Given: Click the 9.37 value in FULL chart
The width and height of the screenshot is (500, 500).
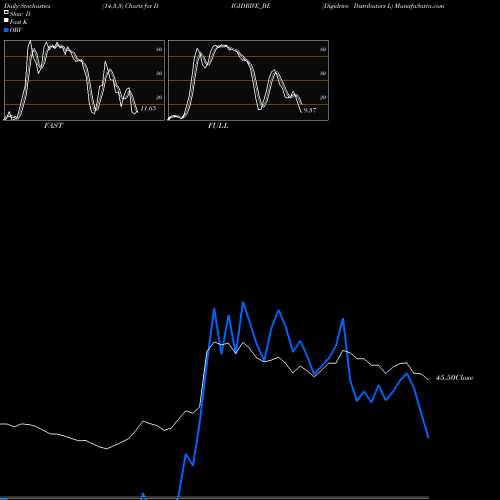Looking at the screenshot, I should [x=310, y=110].
